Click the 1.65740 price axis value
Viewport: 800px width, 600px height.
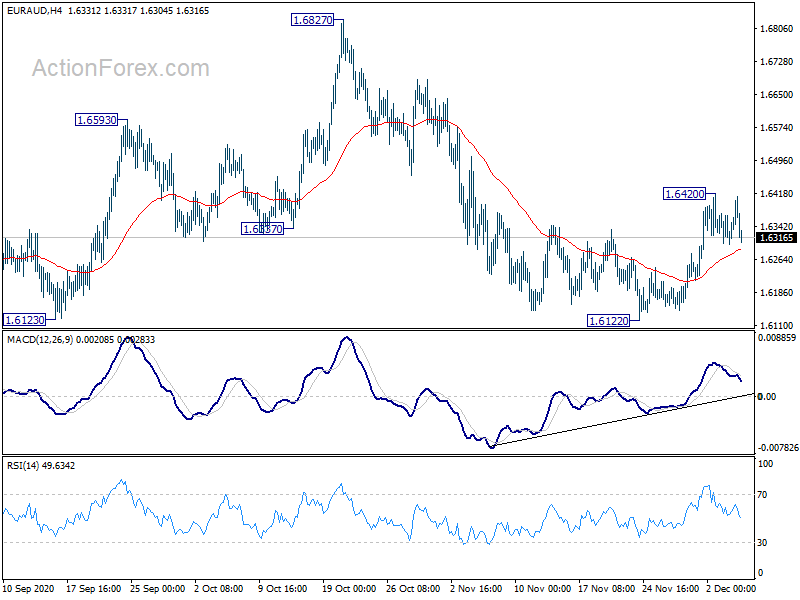coord(777,128)
